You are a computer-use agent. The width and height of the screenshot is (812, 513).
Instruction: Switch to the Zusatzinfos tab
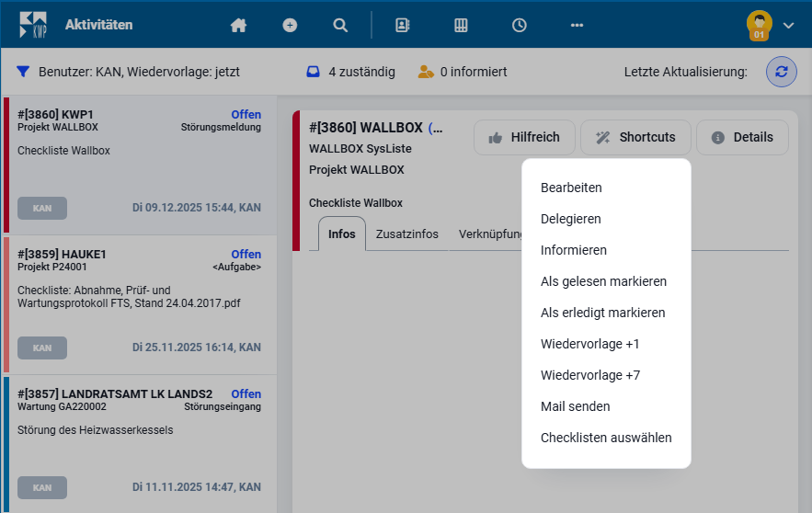point(406,234)
